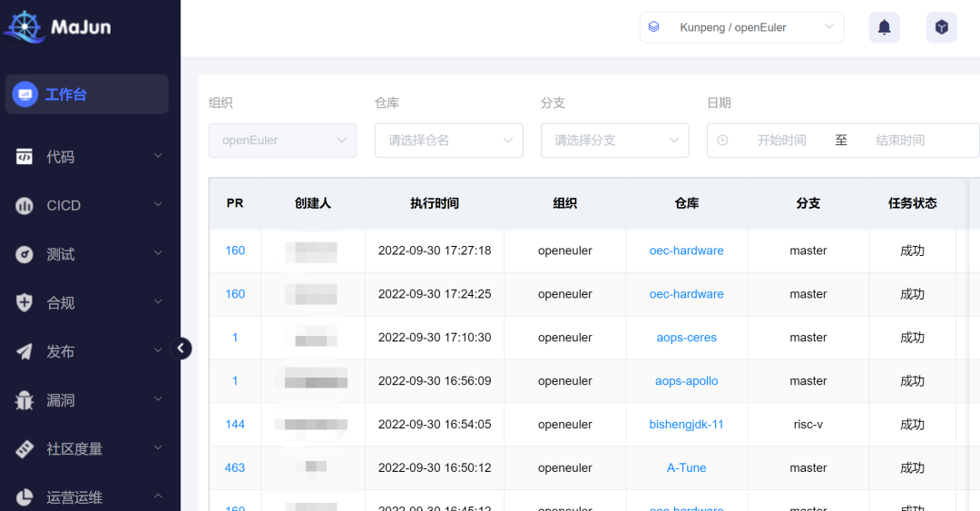The image size is (980, 511).
Task: Open the 请选择仓名 repository dropdown
Action: [x=449, y=140]
